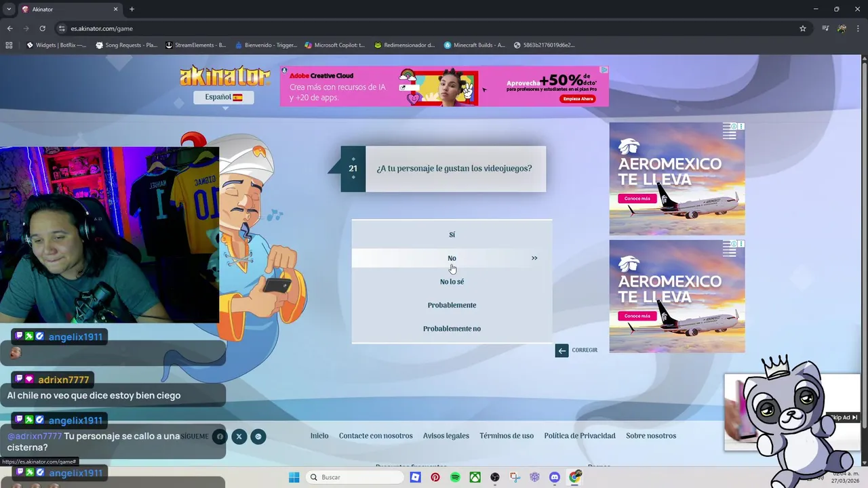Open the Adobe Creative Cloud banner ad
The height and width of the screenshot is (488, 868).
(x=444, y=86)
